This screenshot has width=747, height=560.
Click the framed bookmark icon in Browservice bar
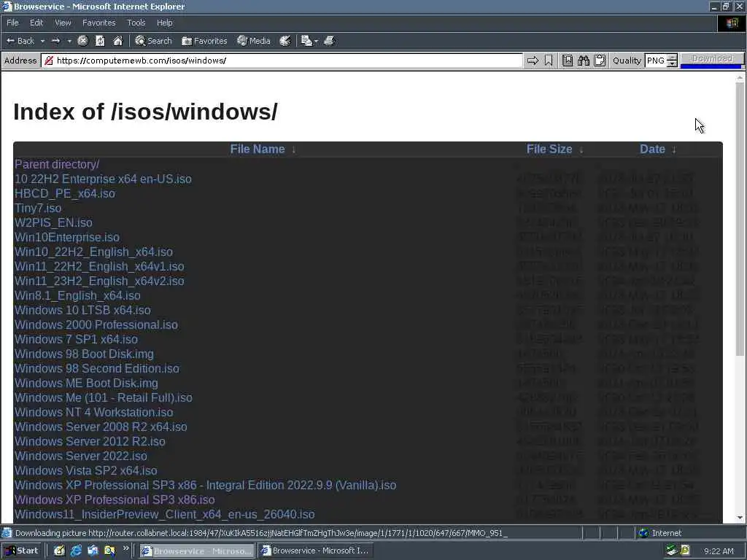click(568, 61)
